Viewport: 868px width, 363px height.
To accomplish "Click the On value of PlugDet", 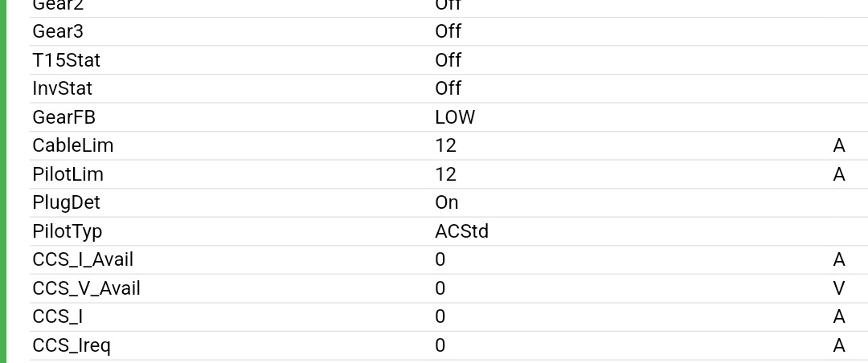I will click(x=447, y=202).
